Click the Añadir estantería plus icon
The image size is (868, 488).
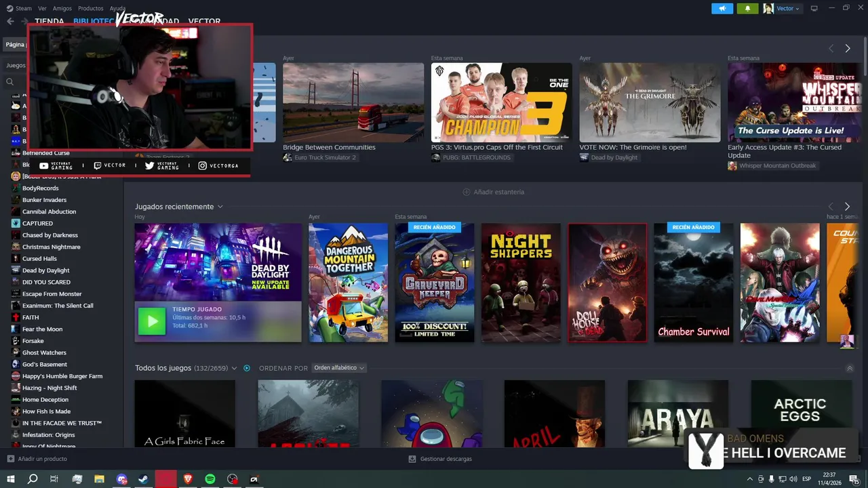click(x=466, y=192)
